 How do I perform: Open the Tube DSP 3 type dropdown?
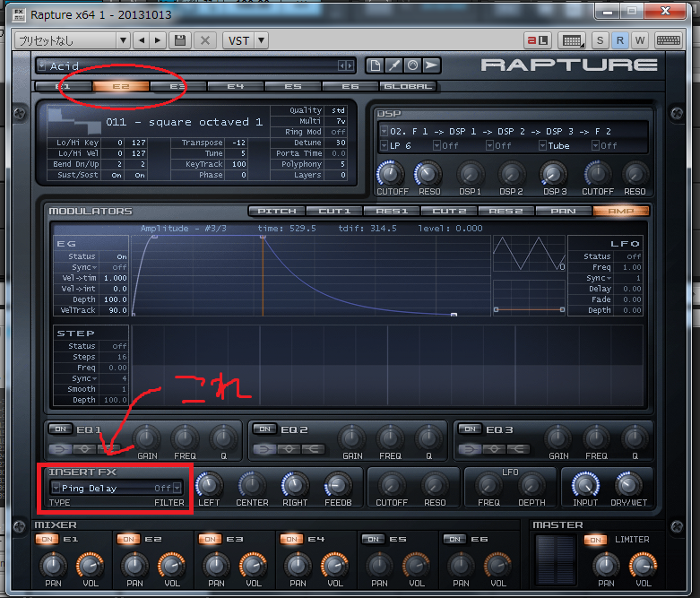point(542,145)
